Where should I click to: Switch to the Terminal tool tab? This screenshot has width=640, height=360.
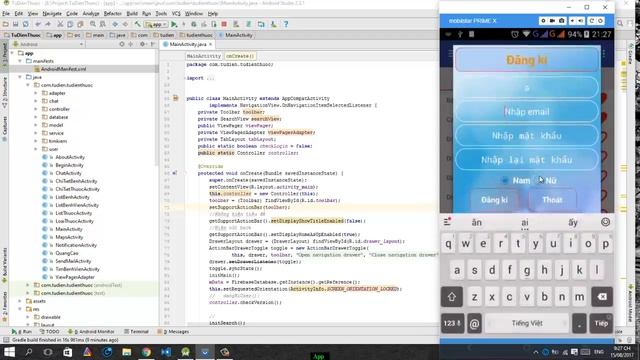tap(136, 331)
